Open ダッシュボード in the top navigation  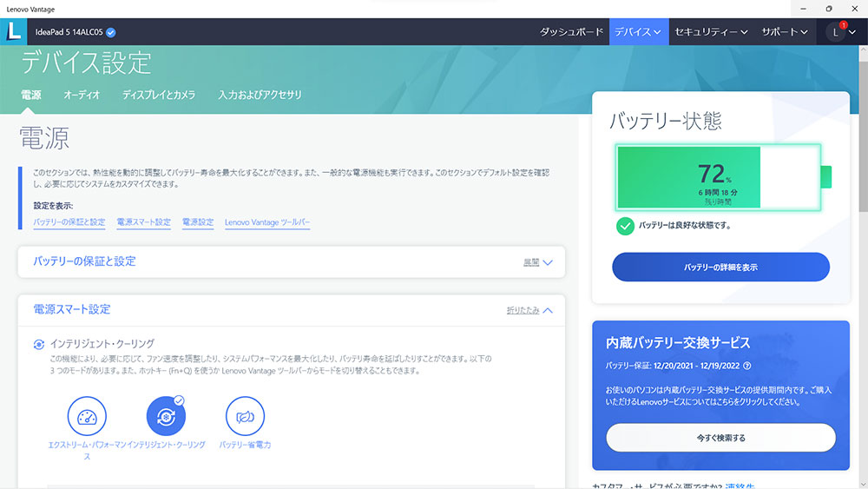pyautogui.click(x=571, y=32)
